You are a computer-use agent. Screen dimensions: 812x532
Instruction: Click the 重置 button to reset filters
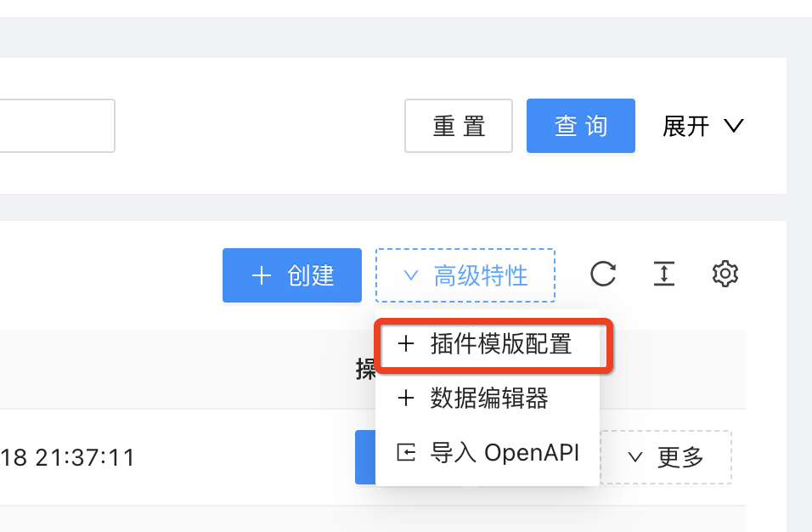pyautogui.click(x=458, y=125)
